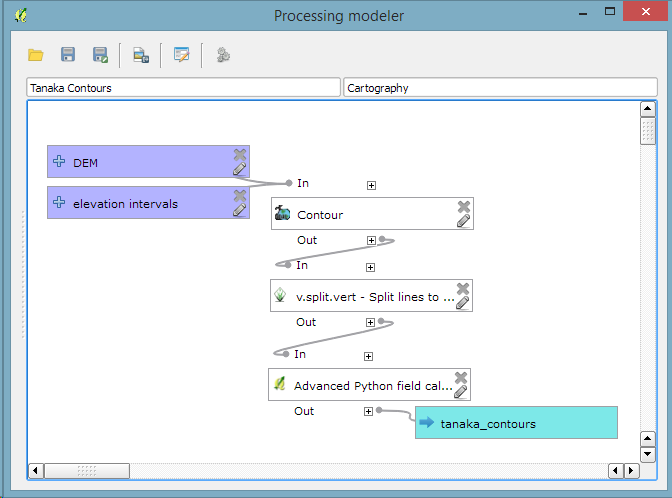Image resolution: width=672 pixels, height=498 pixels.
Task: Click the group name field Cartography
Action: click(500, 87)
